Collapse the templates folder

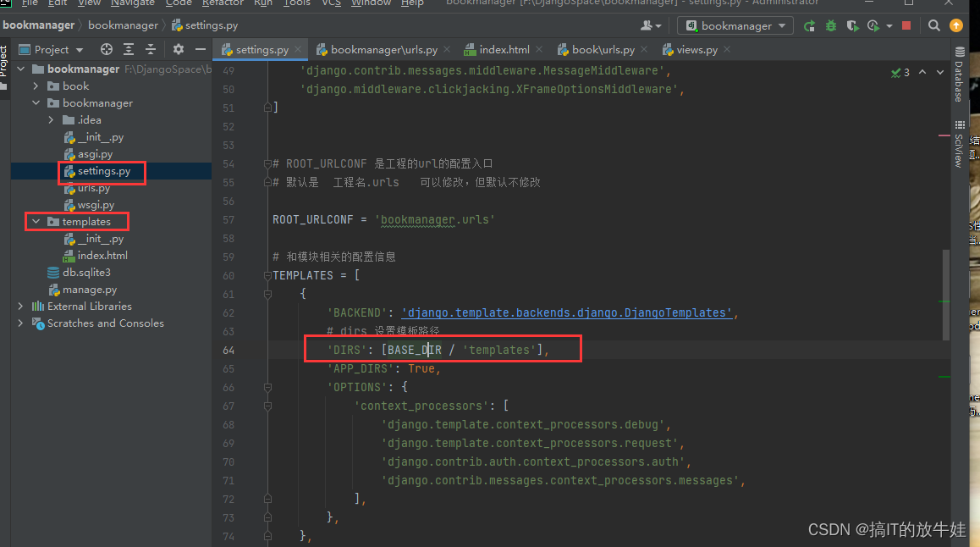[x=36, y=222]
